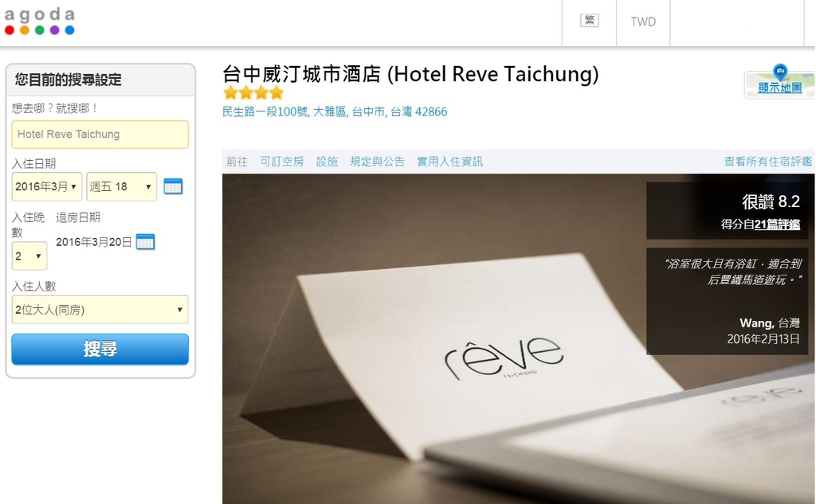
Task: Go to the 可訂空房 tab
Action: point(281,162)
